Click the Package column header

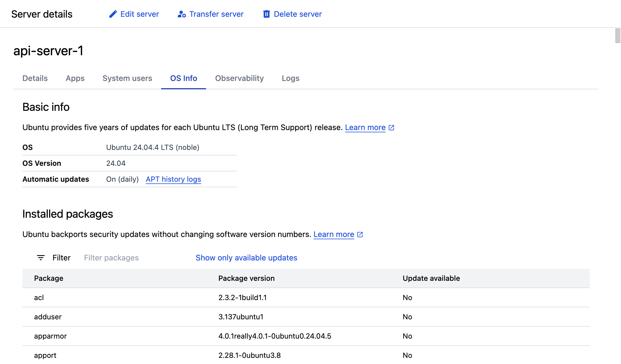pos(49,278)
